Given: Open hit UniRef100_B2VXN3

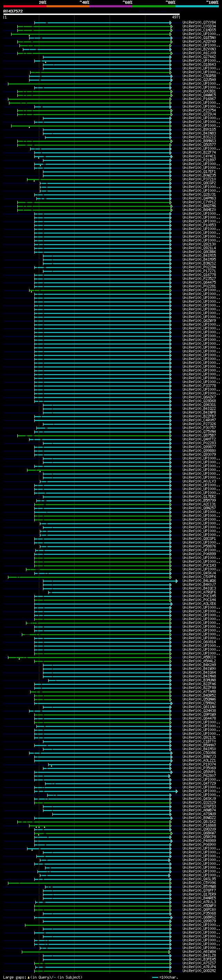Looking at the screenshot, I should 199,49.
